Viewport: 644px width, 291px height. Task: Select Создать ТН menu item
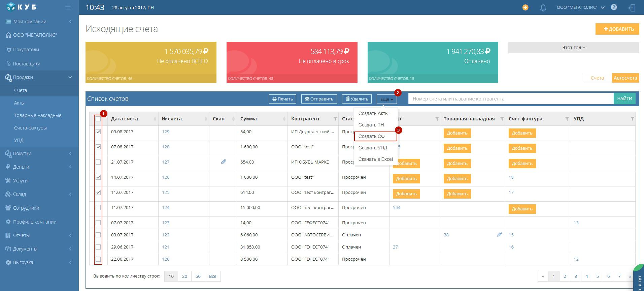click(x=376, y=125)
